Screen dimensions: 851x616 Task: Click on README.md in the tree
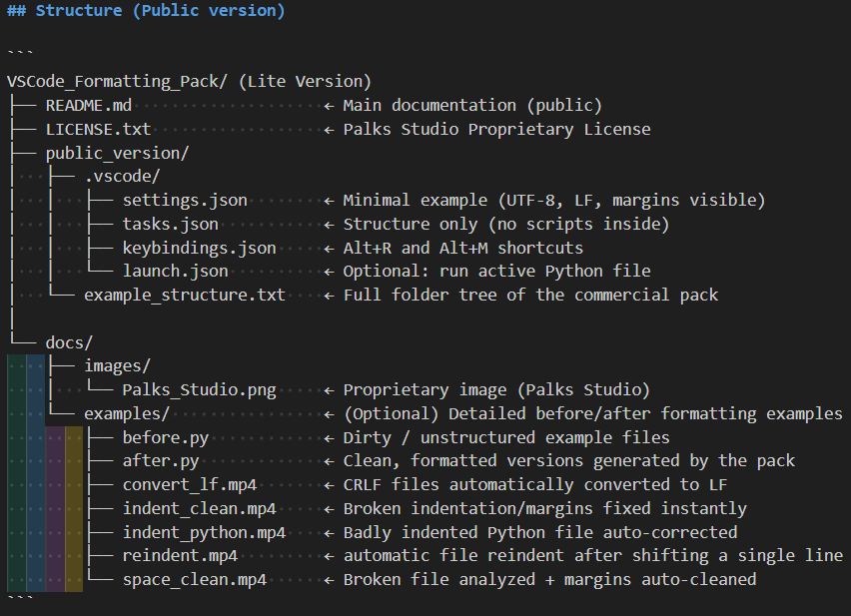click(x=89, y=105)
